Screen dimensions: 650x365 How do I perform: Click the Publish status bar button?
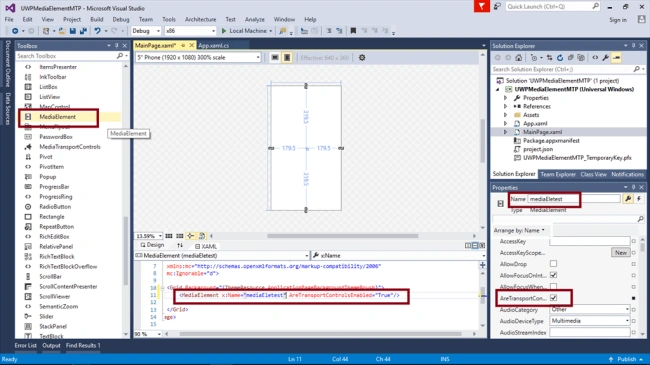[626, 359]
